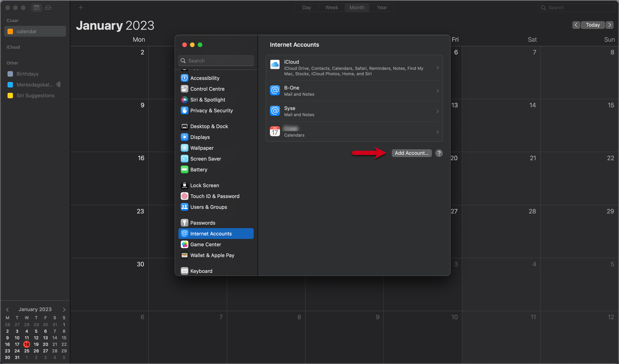Select Saturday 28 in the month grid

tap(501, 231)
